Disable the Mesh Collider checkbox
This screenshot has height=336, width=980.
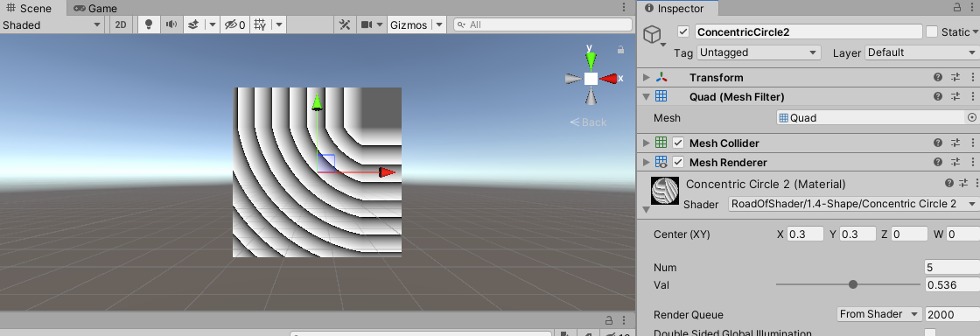(x=678, y=143)
